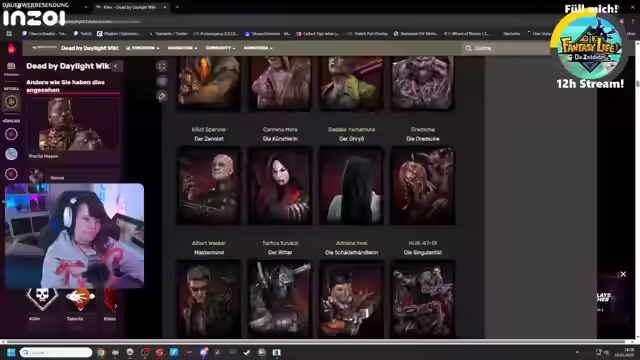This screenshot has height=360, width=640.
Task: Open Die Künstlerin killer portrait
Action: click(280, 186)
